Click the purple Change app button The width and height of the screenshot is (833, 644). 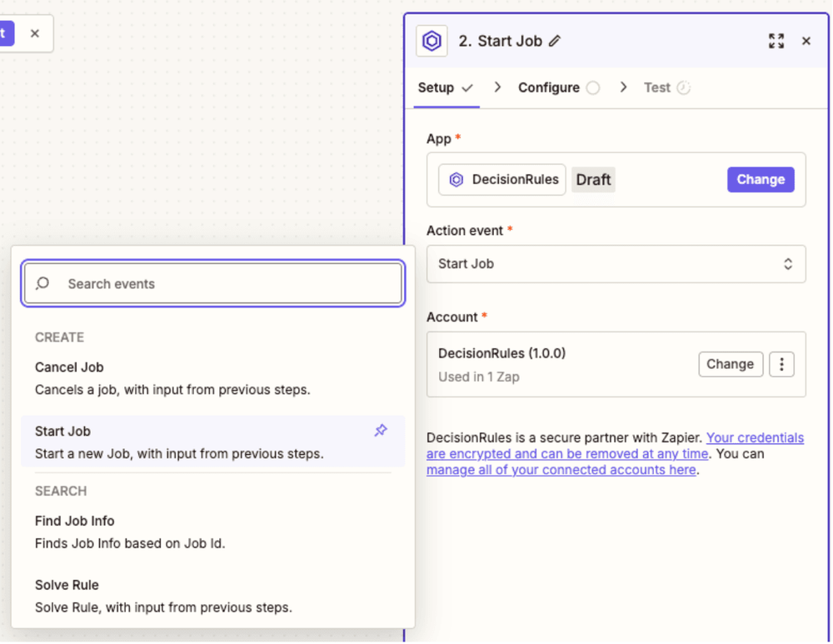[761, 180]
